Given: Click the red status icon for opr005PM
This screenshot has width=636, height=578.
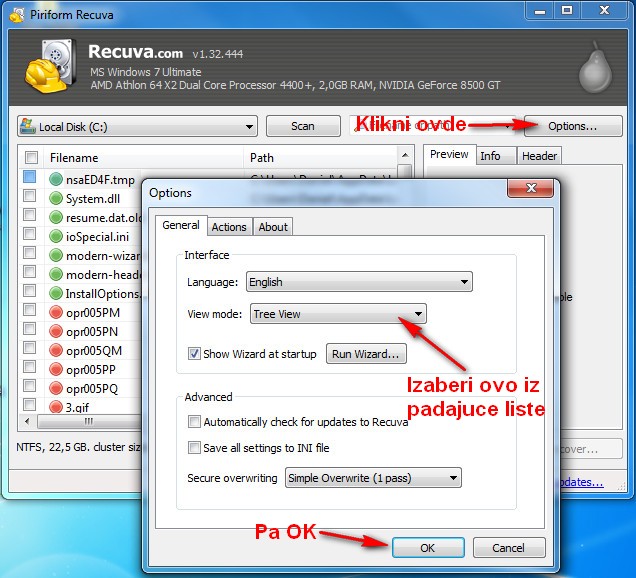Looking at the screenshot, I should (x=56, y=312).
